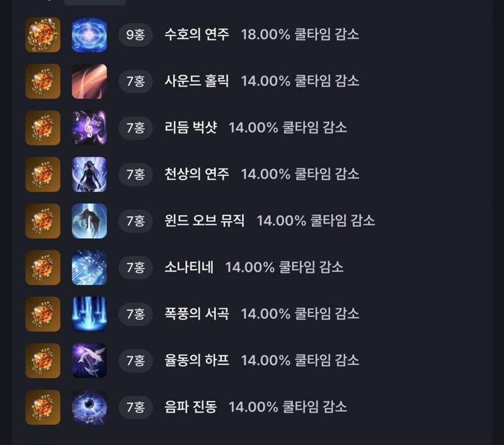
Task: Select the 율동의 하프 skill icon
Action: [x=89, y=361]
